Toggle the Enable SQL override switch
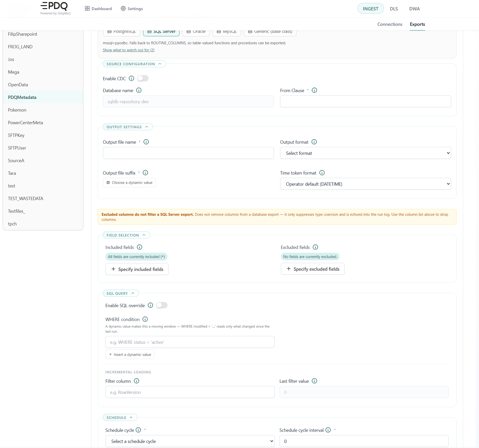The height and width of the screenshot is (448, 479). coord(162,305)
